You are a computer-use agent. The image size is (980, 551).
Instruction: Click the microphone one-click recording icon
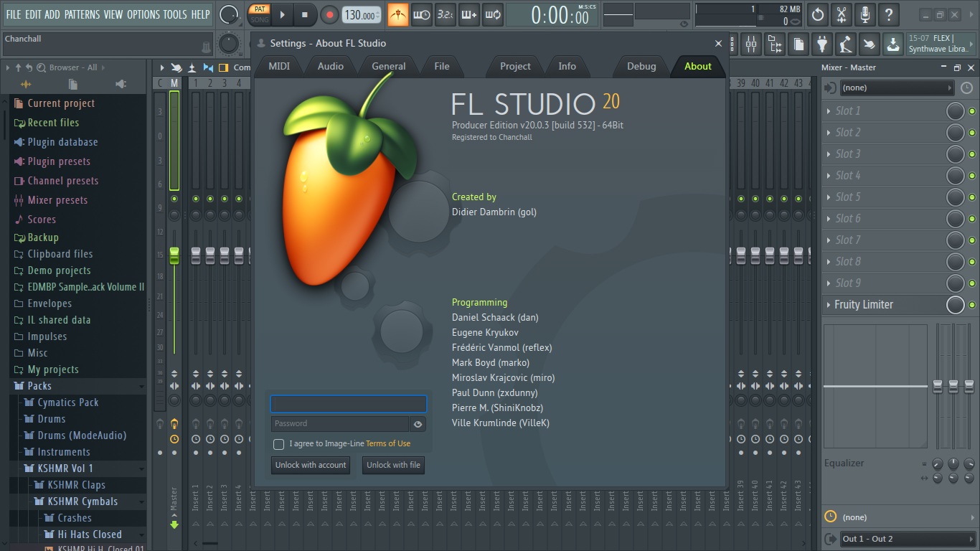tap(865, 14)
